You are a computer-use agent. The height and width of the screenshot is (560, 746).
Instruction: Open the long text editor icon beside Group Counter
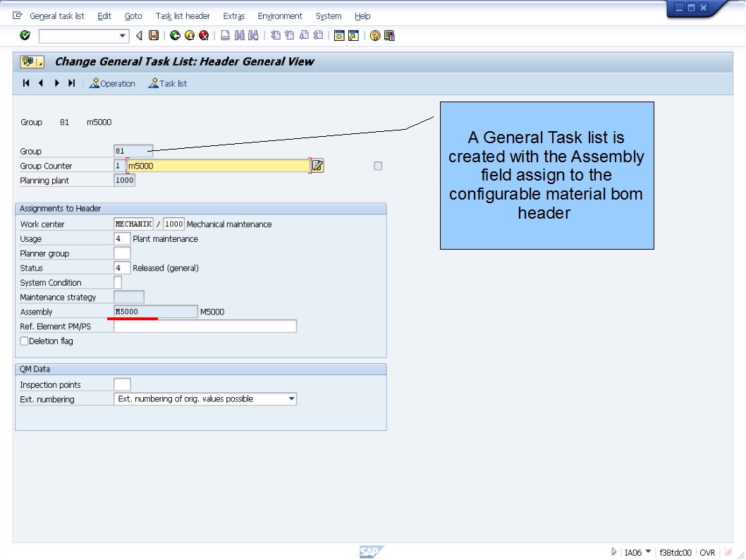click(x=317, y=165)
